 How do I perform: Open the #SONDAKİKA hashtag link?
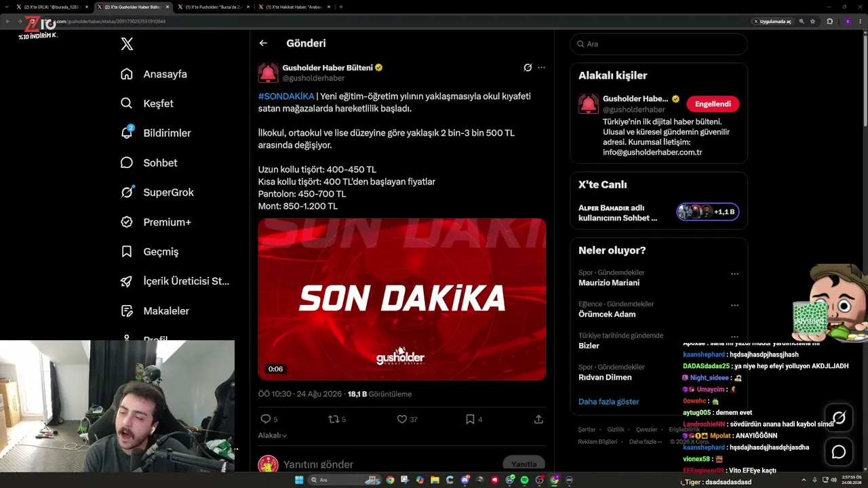286,96
